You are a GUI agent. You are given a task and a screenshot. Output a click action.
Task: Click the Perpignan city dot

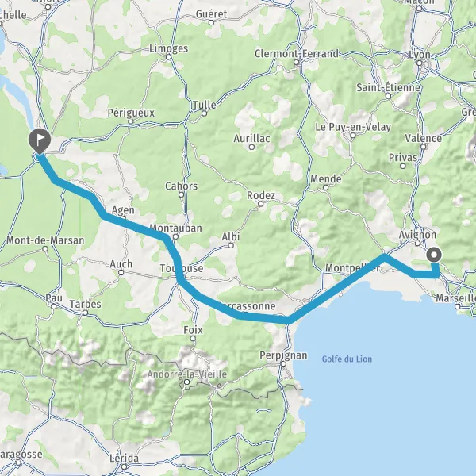283,363
